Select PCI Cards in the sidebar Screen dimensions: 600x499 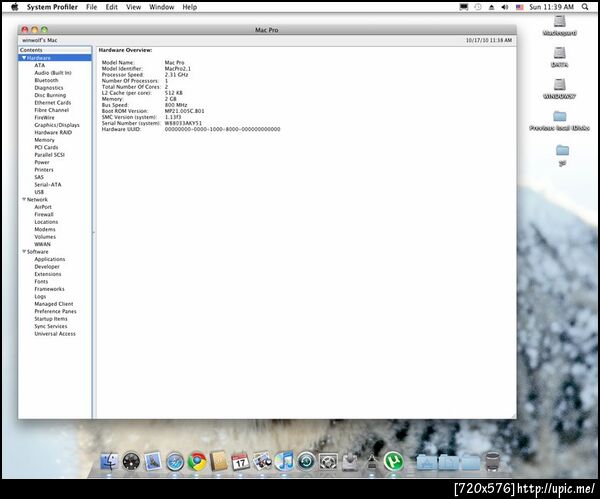(46, 147)
